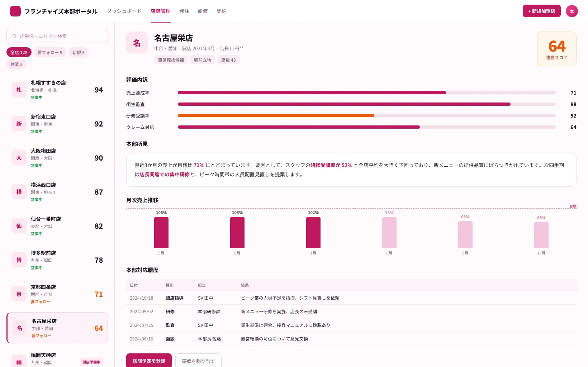Click the portal logo square icon
This screenshot has height=367, width=588.
coord(15,11)
